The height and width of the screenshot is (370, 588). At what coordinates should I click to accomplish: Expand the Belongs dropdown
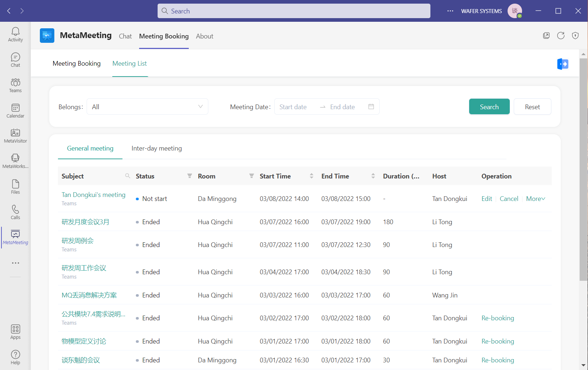click(x=147, y=107)
